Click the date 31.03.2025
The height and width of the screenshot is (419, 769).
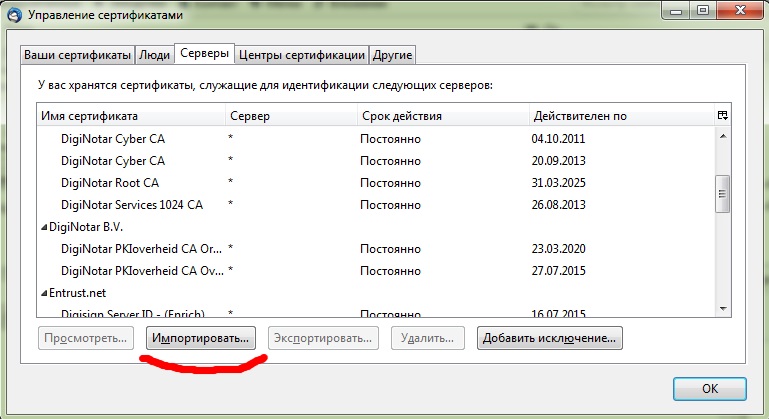[559, 183]
